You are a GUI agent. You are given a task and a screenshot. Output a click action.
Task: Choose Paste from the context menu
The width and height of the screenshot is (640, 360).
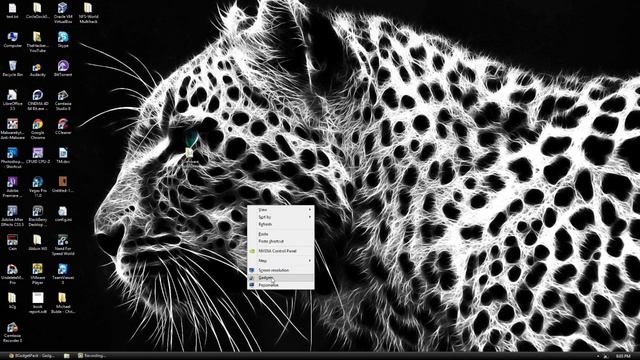tap(281, 234)
